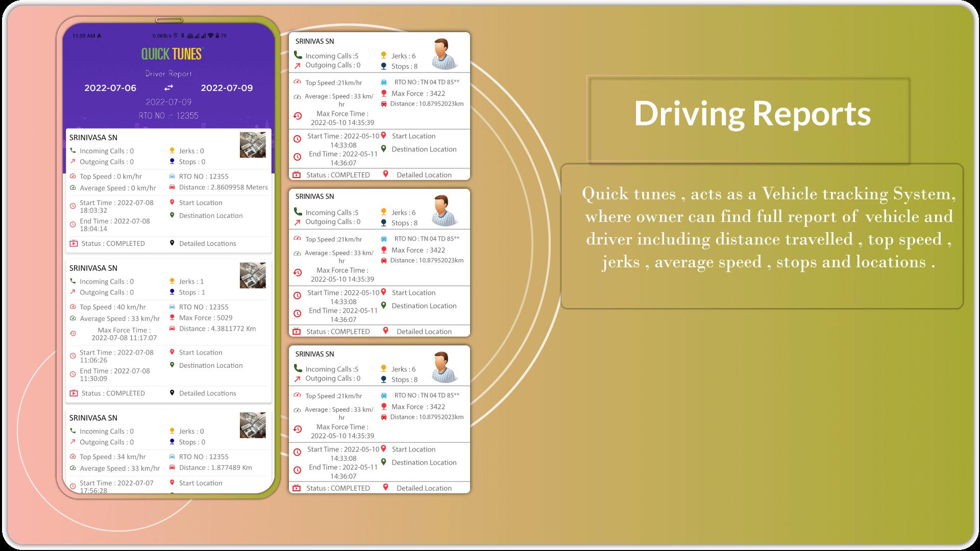This screenshot has width=980, height=551.
Task: Click the Driving Reports title
Action: pos(752,113)
